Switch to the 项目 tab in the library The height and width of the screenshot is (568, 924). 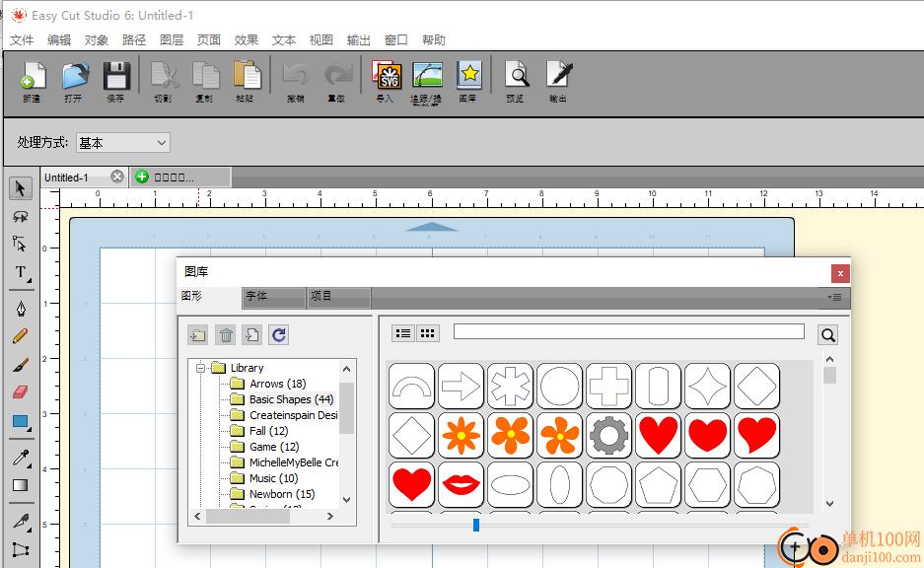pos(339,297)
